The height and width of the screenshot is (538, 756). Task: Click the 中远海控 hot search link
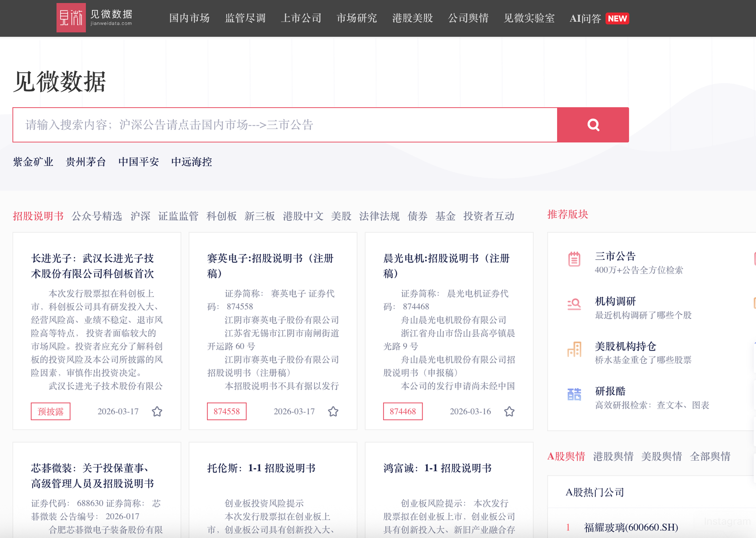coord(192,162)
